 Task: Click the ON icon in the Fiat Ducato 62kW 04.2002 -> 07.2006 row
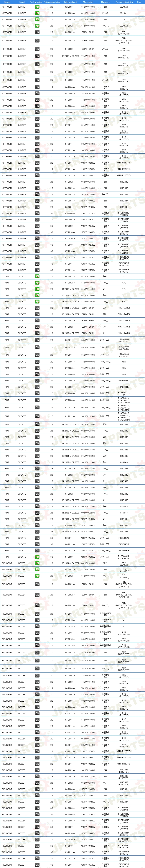tap(37, 333)
